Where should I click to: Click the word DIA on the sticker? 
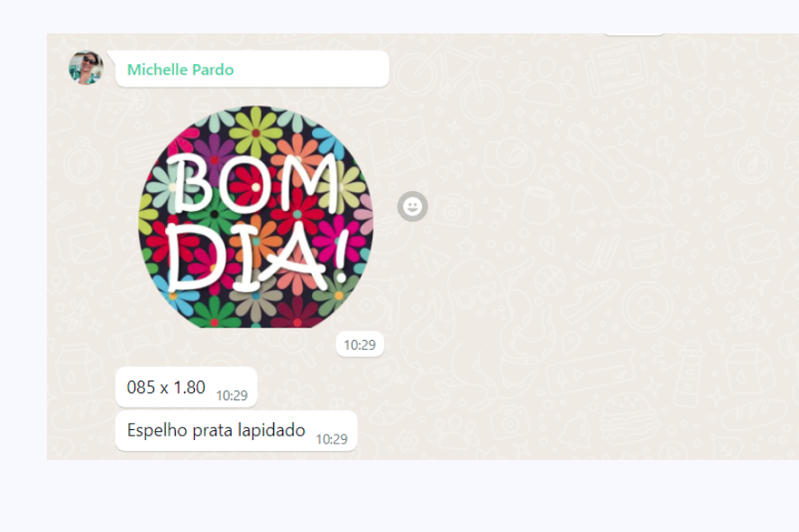click(x=247, y=257)
